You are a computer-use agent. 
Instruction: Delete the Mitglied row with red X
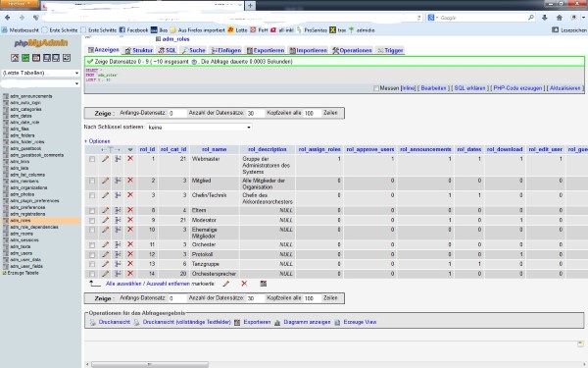(x=130, y=181)
